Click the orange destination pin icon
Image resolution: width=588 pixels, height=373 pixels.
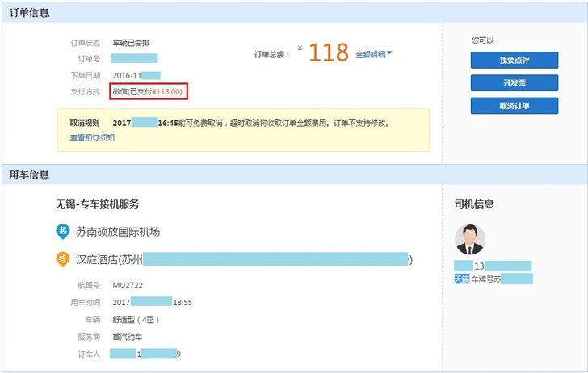62,259
